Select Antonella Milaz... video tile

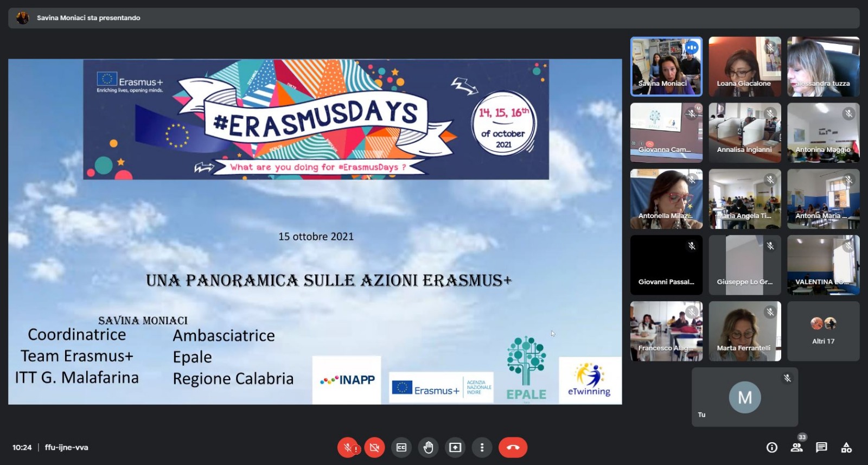666,199
